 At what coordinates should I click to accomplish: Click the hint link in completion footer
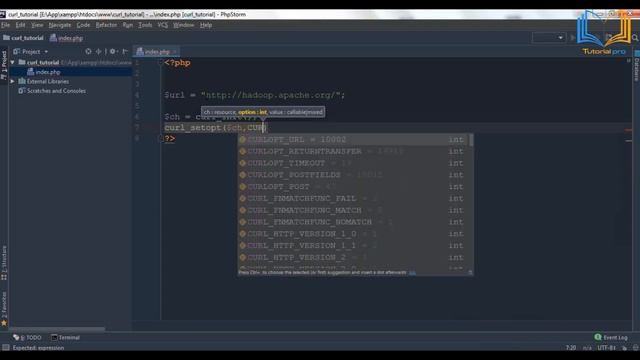pos(412,272)
